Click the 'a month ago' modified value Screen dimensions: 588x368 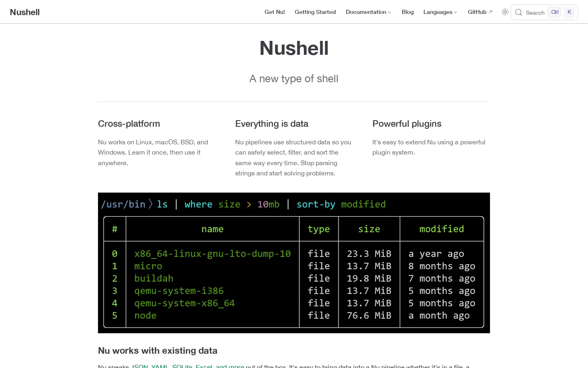(439, 316)
